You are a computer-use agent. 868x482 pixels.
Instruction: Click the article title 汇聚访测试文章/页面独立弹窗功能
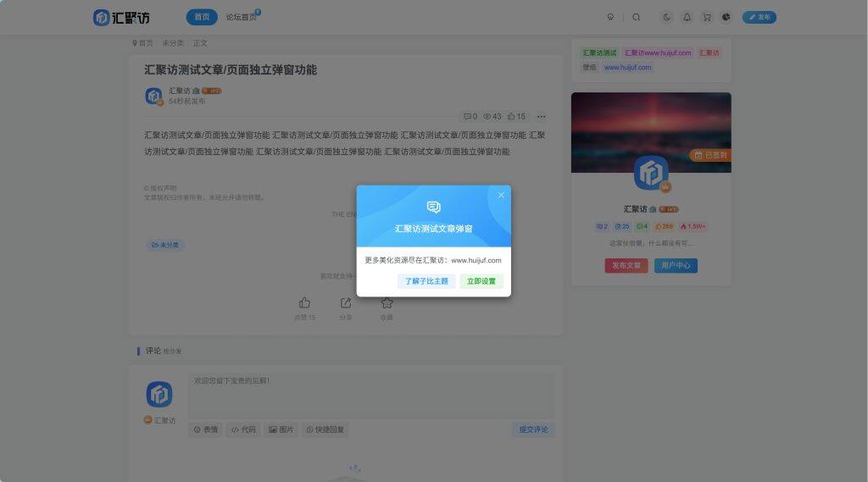(x=231, y=69)
